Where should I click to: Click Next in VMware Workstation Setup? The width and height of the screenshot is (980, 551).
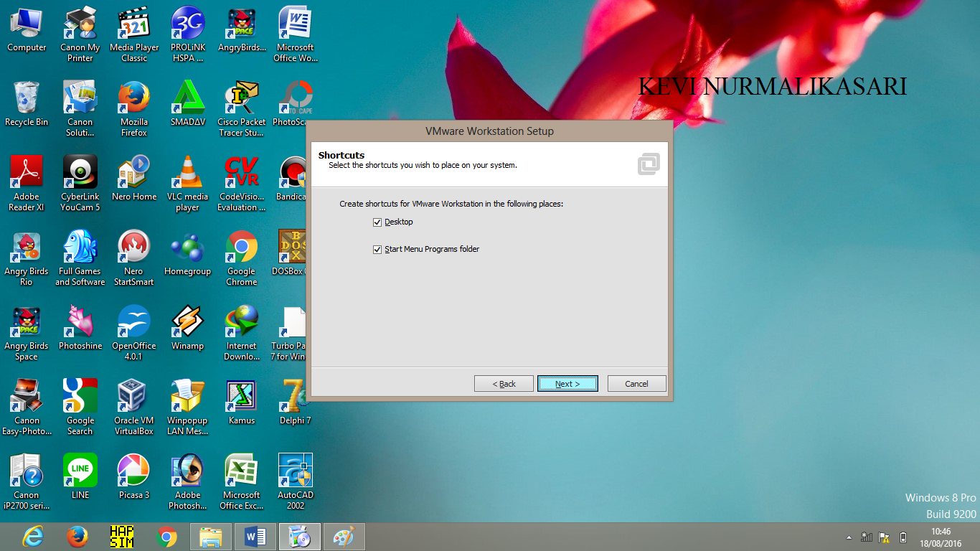coord(567,384)
